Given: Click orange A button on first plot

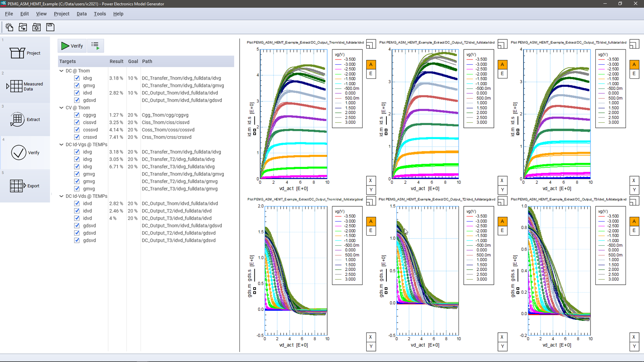Looking at the screenshot, I should (371, 64).
